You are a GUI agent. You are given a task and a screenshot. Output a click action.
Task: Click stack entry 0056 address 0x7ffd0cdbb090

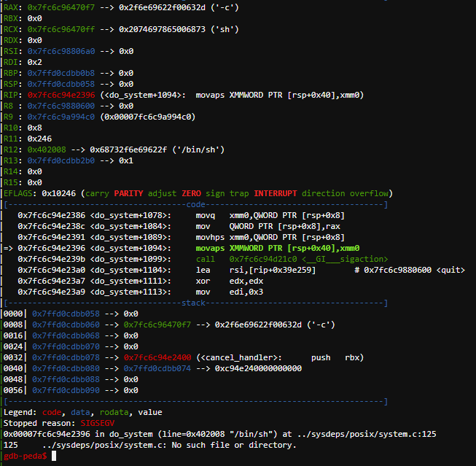pos(66,390)
